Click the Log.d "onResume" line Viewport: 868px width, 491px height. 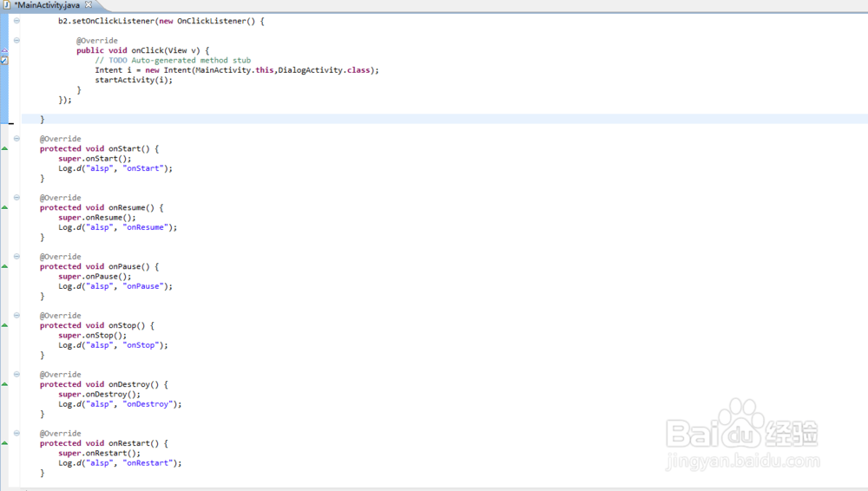click(x=118, y=227)
